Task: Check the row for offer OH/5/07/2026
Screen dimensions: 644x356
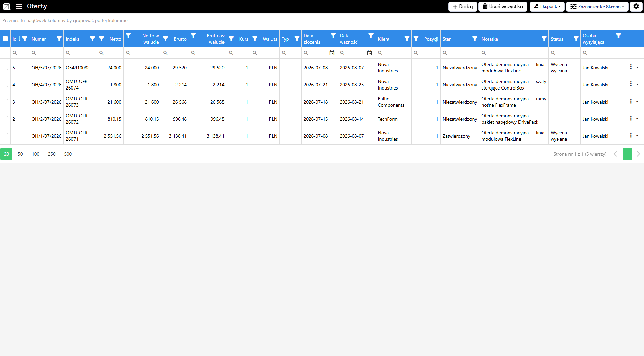Action: (x=5, y=67)
